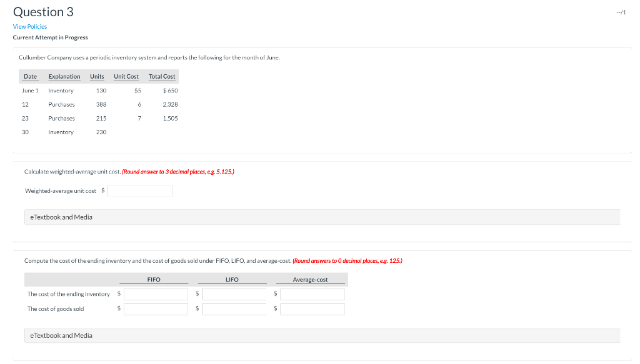The height and width of the screenshot is (364, 640).
Task: Click the FIFO ending inventory input field
Action: click(x=156, y=293)
